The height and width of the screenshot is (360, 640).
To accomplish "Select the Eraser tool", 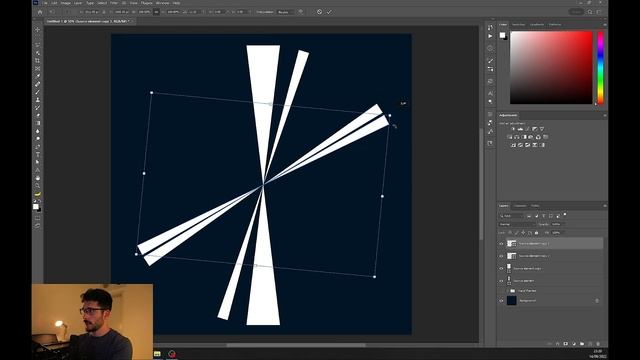I will coord(38,116).
